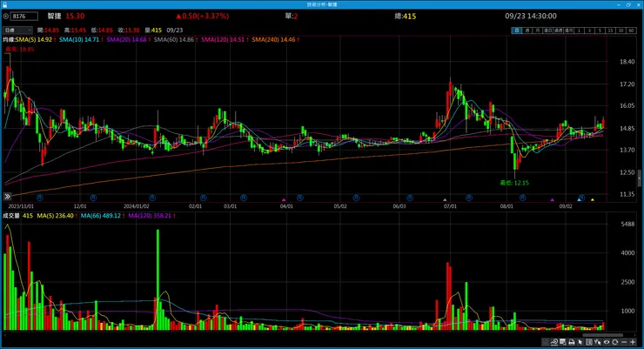Switch to the 還月 adjusted monthly view
644x349 pixels.
pyautogui.click(x=569, y=30)
